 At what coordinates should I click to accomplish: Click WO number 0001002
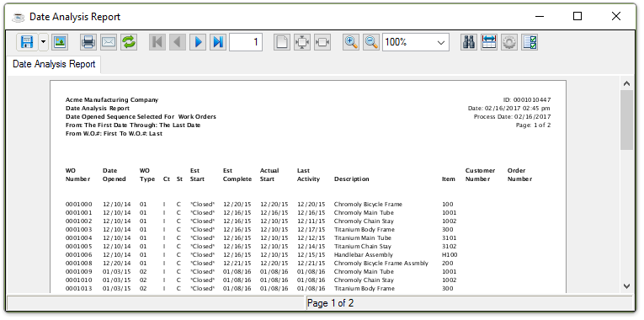coord(79,221)
